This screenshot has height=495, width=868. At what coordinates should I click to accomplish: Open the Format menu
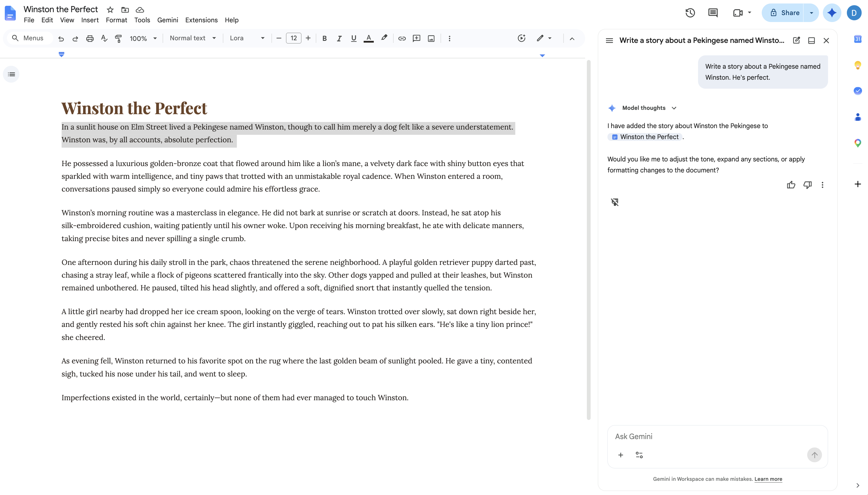(116, 20)
